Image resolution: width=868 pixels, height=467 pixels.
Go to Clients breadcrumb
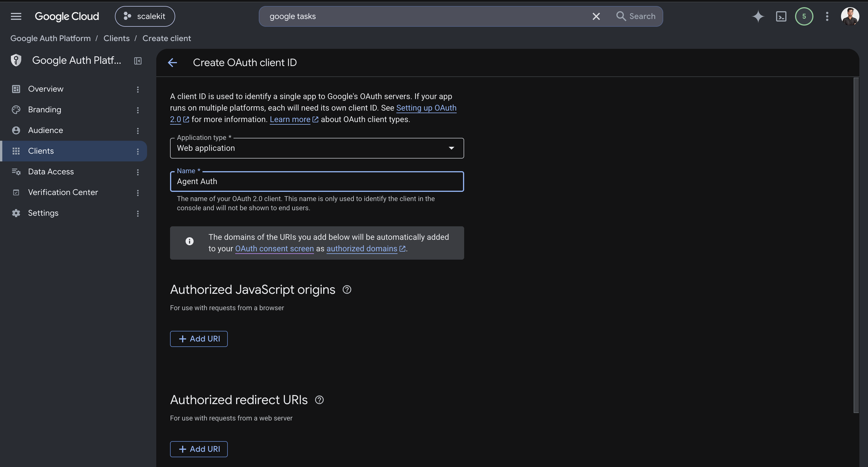tap(116, 38)
